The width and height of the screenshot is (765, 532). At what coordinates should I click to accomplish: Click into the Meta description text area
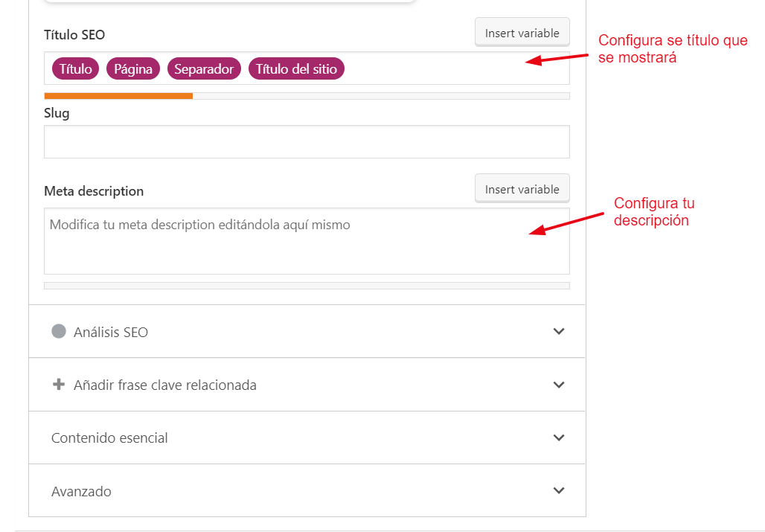click(x=307, y=241)
